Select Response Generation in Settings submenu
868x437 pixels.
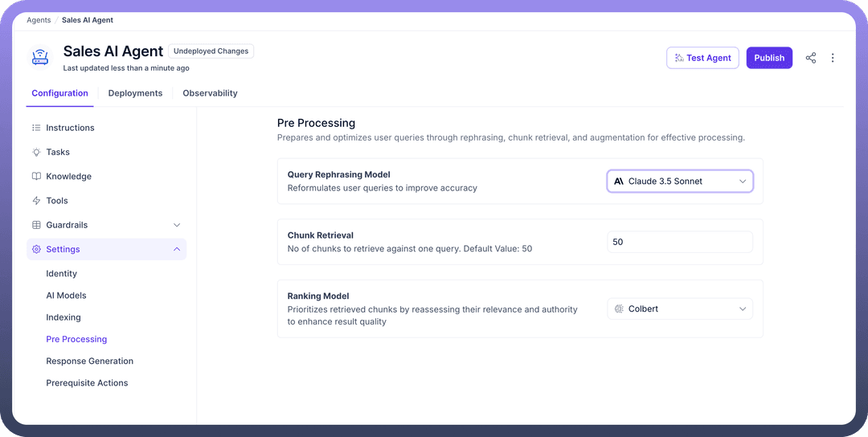(89, 361)
